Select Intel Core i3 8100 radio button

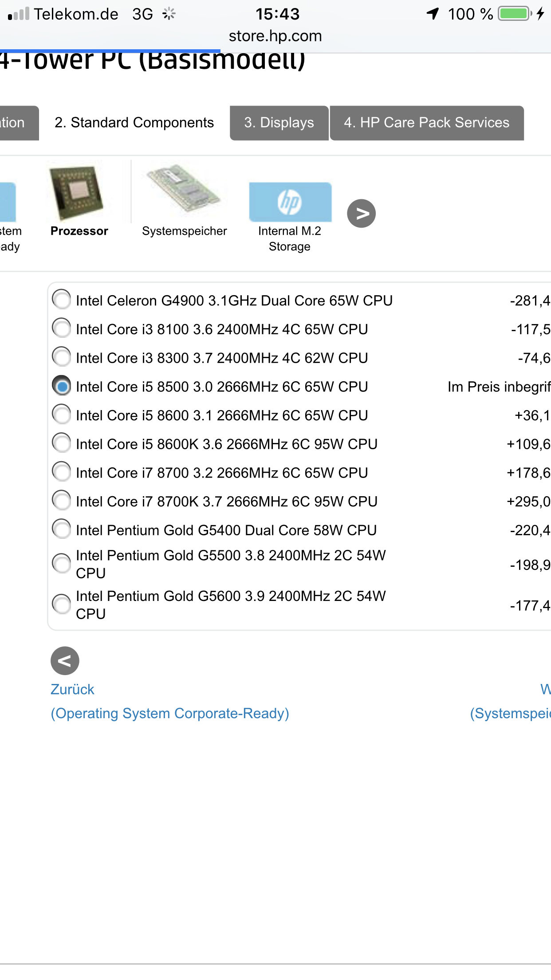point(62,328)
